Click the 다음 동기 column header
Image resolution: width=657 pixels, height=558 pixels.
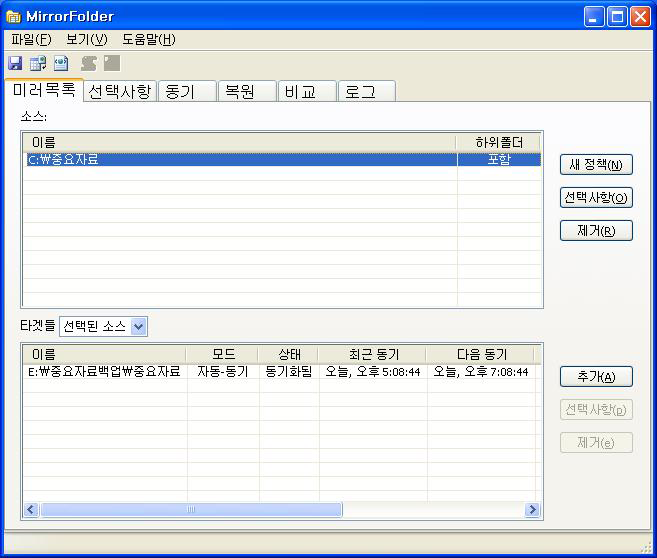[481, 354]
